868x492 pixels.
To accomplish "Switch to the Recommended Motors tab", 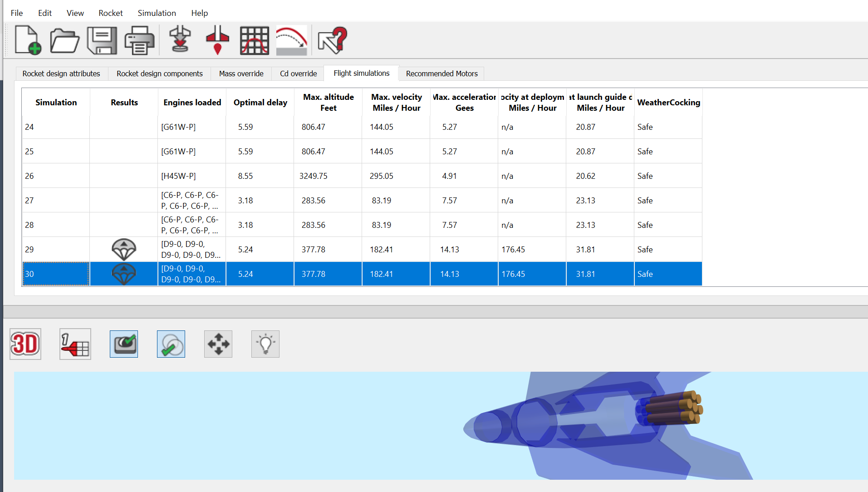I will 441,74.
